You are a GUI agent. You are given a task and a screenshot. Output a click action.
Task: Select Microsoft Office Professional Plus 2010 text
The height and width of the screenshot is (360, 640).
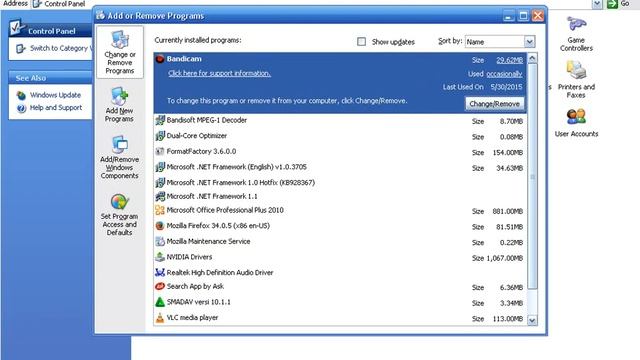[x=225, y=210]
